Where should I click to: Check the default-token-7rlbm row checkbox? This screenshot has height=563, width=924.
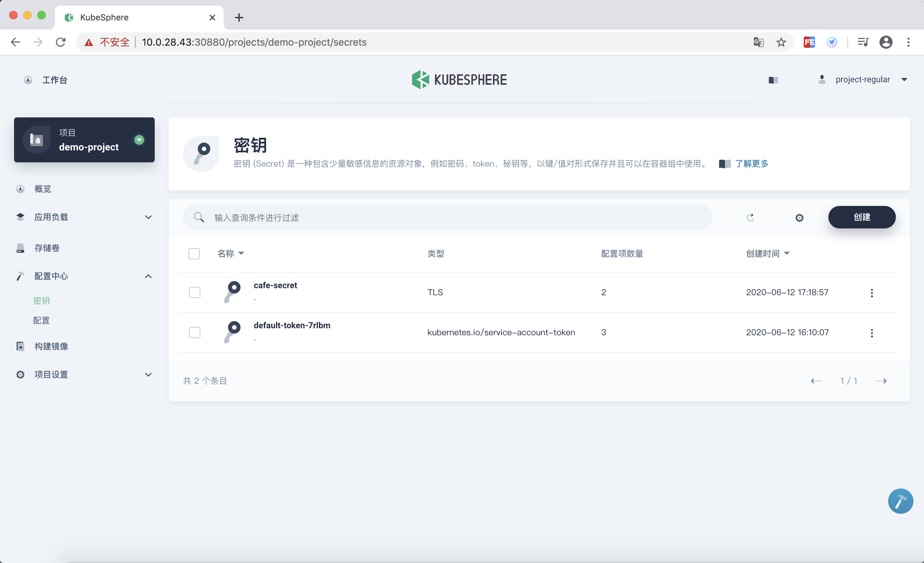195,332
